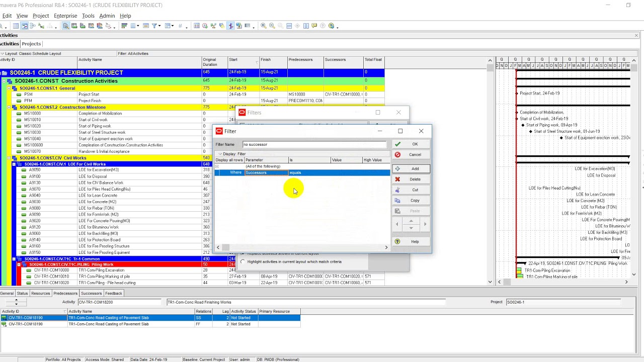Viewport: 644px width, 362px height.
Task: Switch to the Resources details tab
Action: [40, 293]
